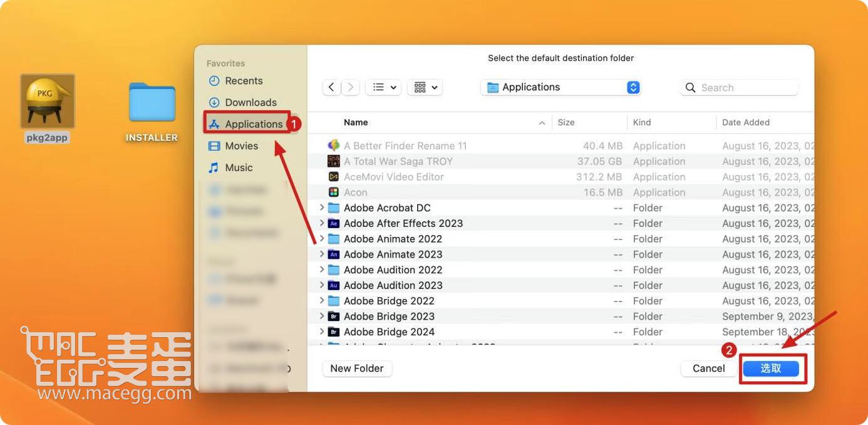Select the Adobe Bridge 2024 Br icon

[x=334, y=332]
